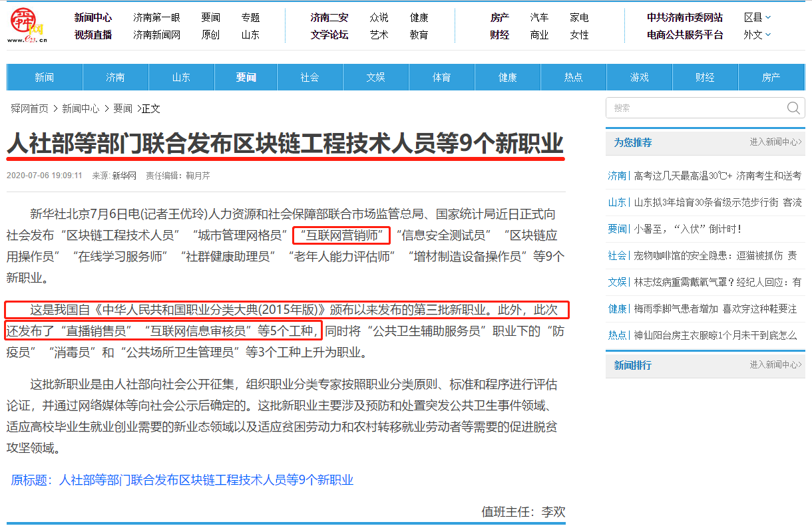
Task: Open 新闻中心 breadcrumb link
Action: (x=81, y=108)
